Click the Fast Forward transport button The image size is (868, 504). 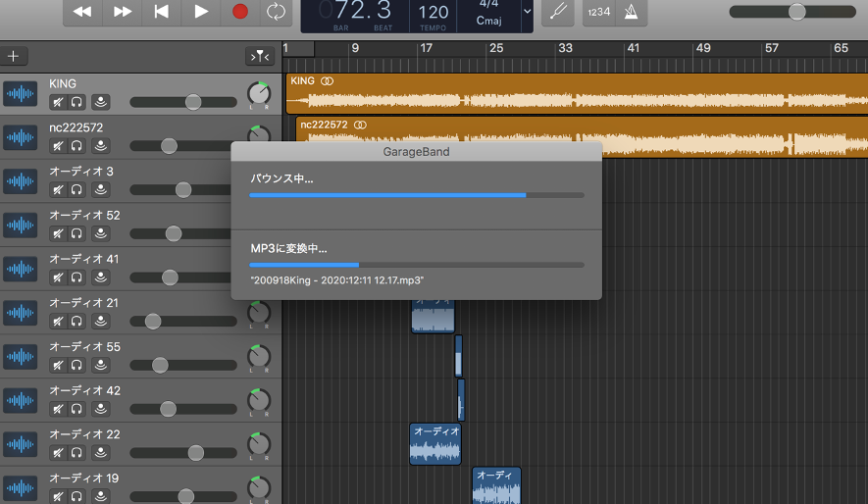[x=123, y=12]
